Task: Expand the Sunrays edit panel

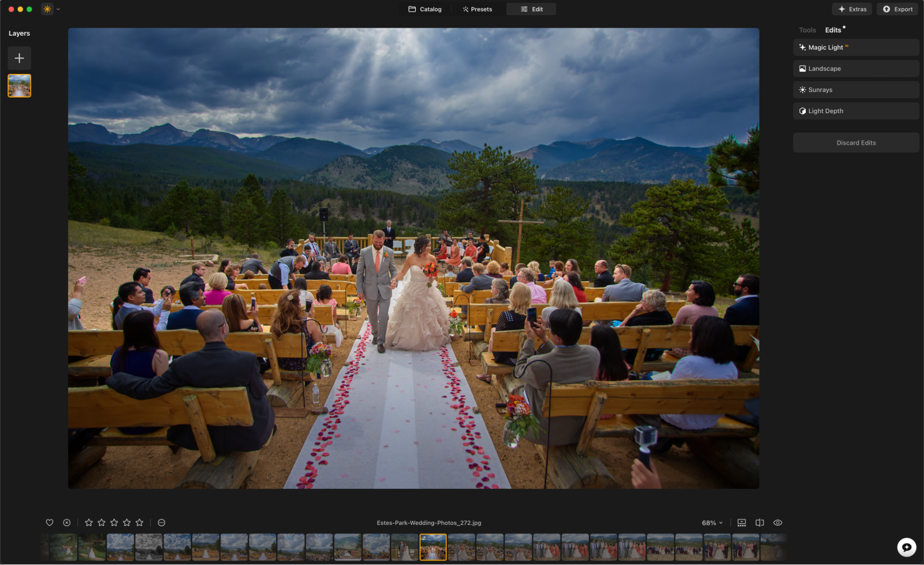Action: (856, 90)
